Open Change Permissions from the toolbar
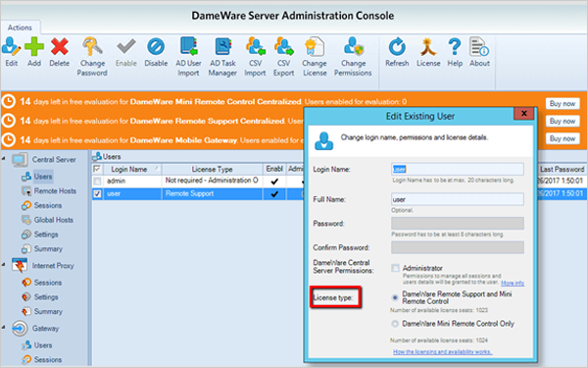This screenshot has width=588, height=368. [353, 57]
